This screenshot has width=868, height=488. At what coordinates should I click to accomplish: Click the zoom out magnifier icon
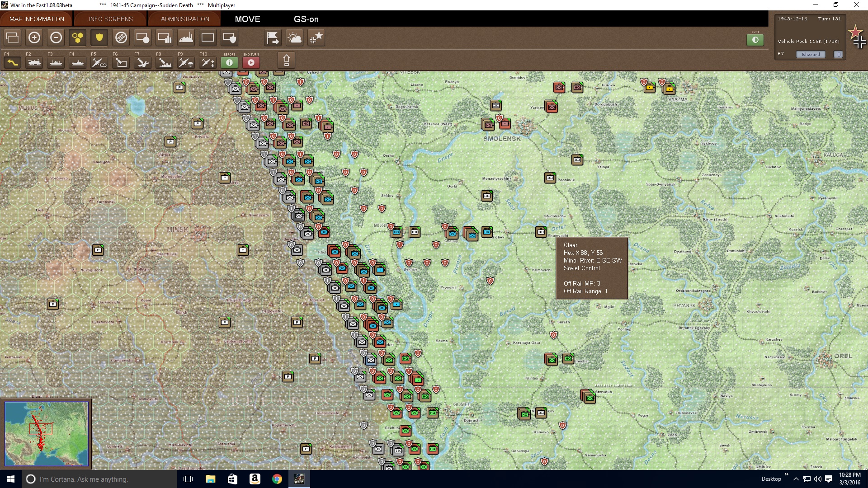[56, 38]
